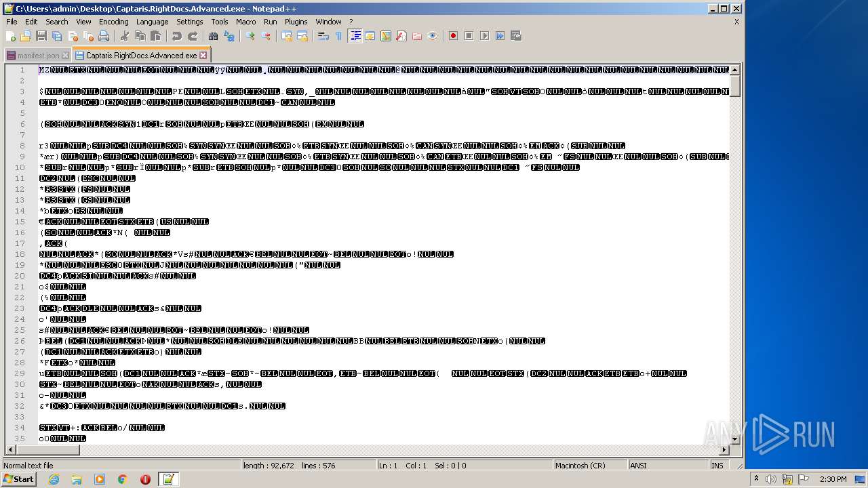Viewport: 868px width, 488px height.
Task: Toggle the indent guide button
Action: pos(354,36)
